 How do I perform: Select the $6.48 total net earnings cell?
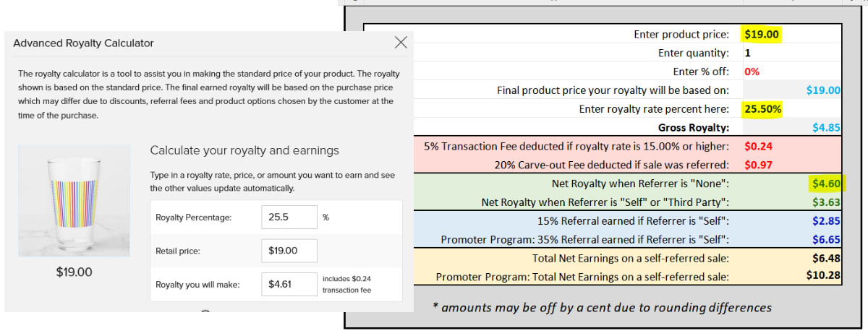[826, 258]
